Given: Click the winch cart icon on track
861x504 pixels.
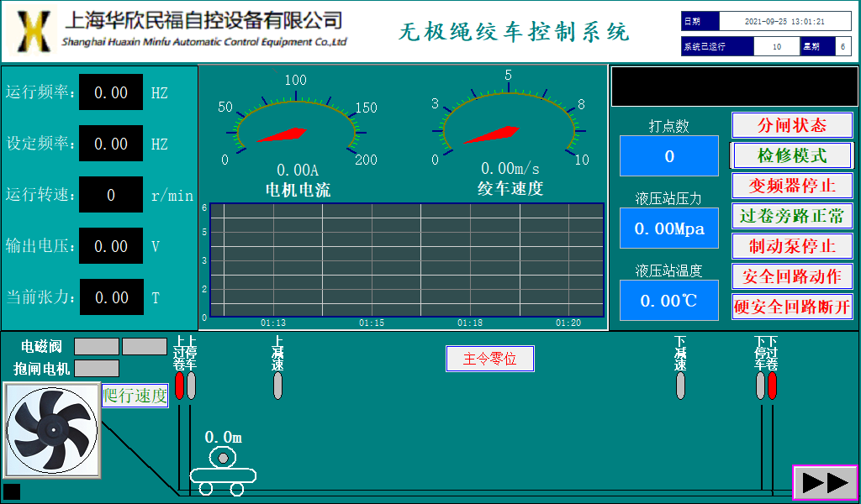Looking at the screenshot, I should (223, 471).
